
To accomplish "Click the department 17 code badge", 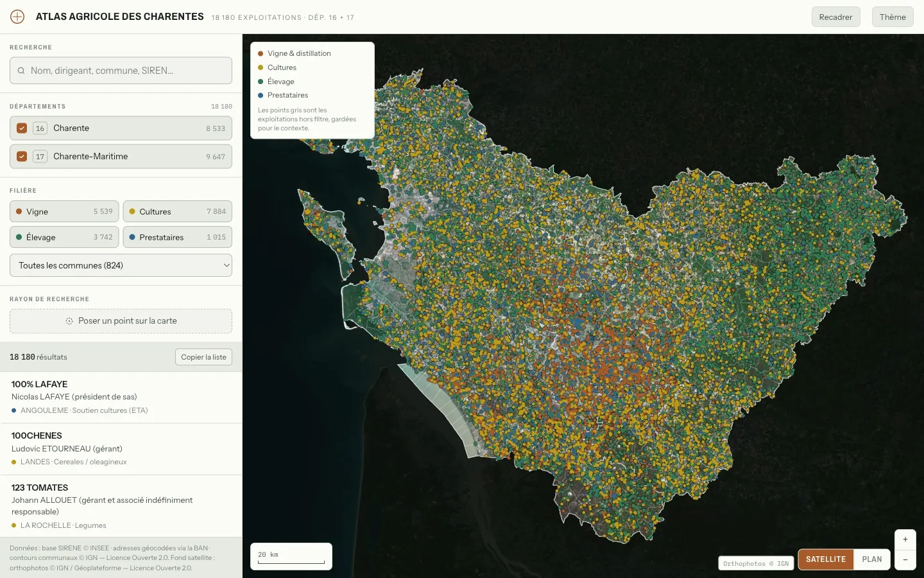I will (40, 156).
